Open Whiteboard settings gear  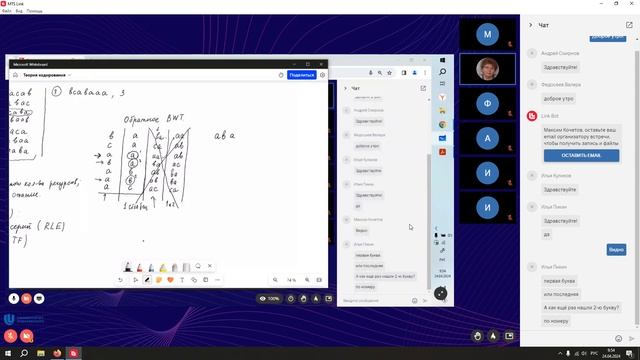tap(322, 75)
